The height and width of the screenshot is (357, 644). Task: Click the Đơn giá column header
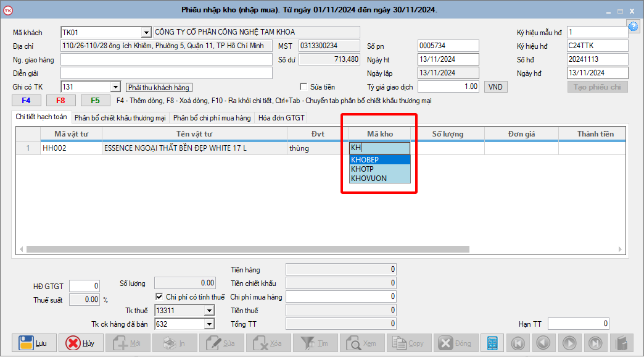522,133
